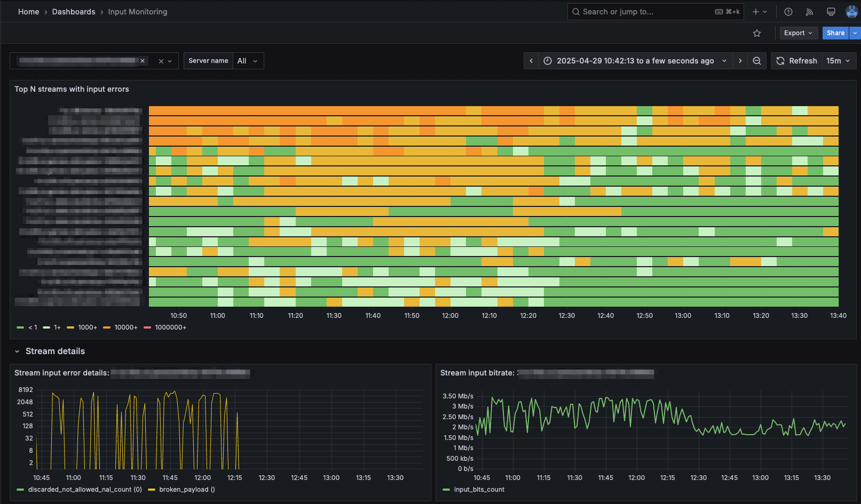Open the Server name All dropdown
Image resolution: width=861 pixels, height=504 pixels.
click(x=248, y=61)
